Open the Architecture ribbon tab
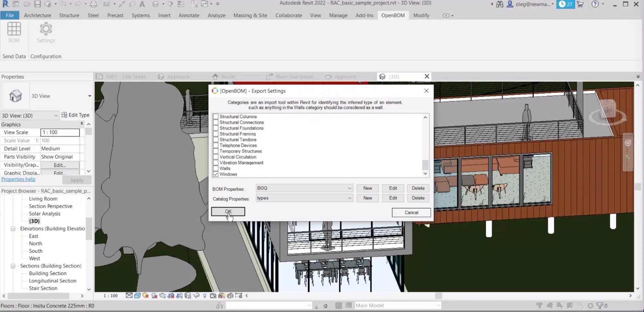The height and width of the screenshot is (312, 644). [37, 15]
